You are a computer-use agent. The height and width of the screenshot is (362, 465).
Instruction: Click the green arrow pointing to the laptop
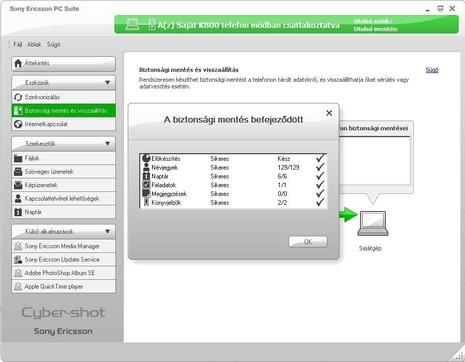pyautogui.click(x=348, y=214)
